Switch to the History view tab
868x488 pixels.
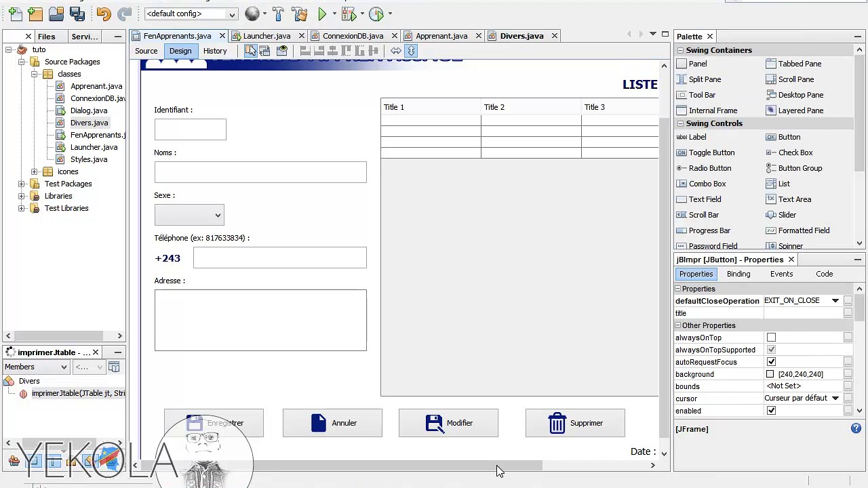click(x=214, y=51)
